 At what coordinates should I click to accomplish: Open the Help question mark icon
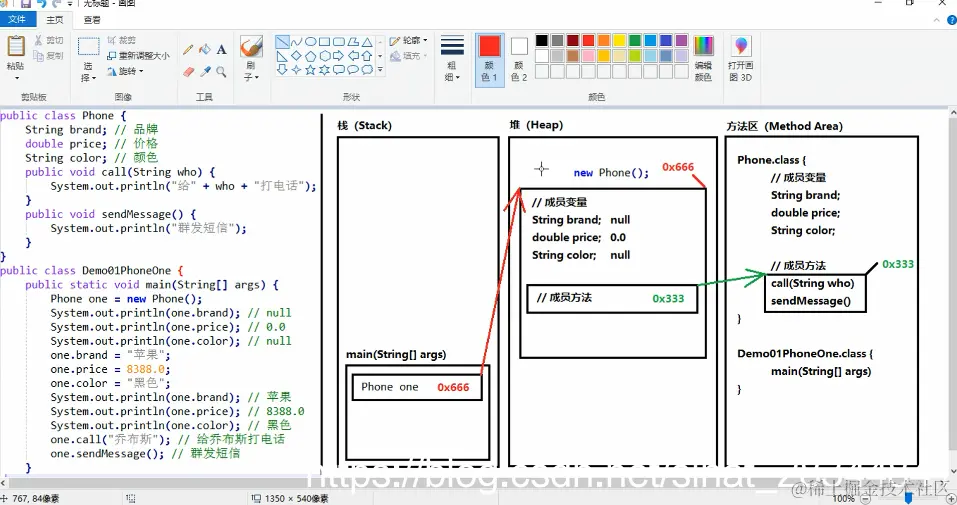pos(952,20)
